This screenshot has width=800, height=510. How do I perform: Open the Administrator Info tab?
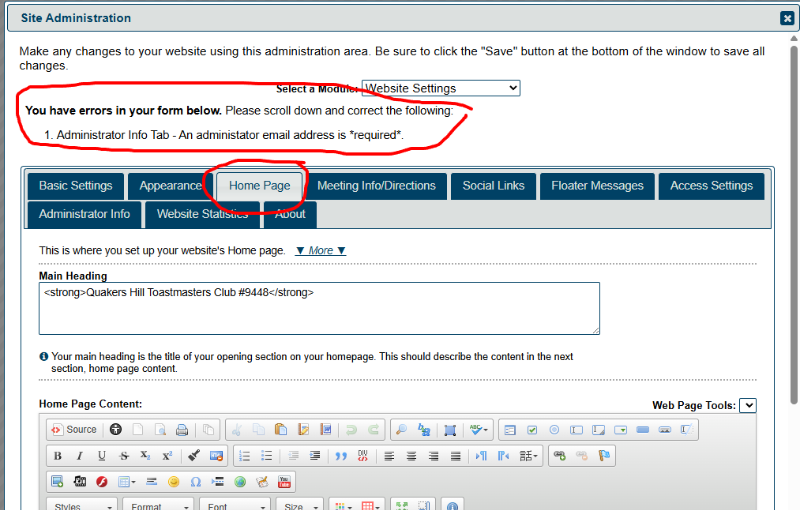[85, 214]
